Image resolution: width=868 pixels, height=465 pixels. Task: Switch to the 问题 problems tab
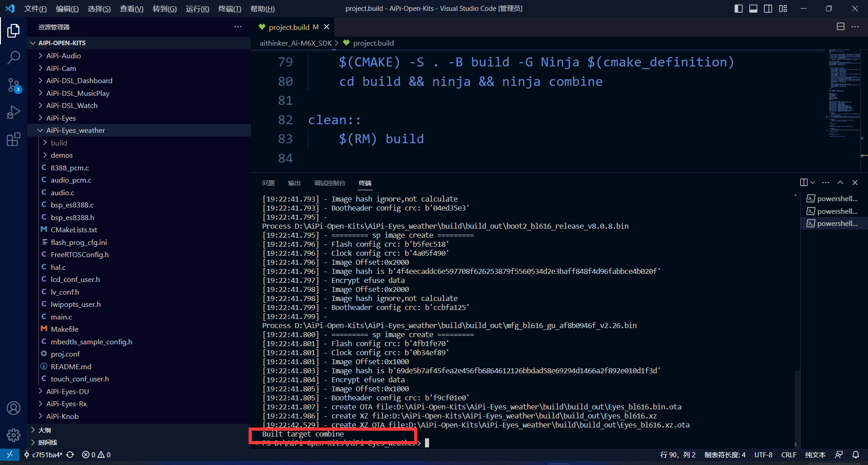click(x=269, y=183)
